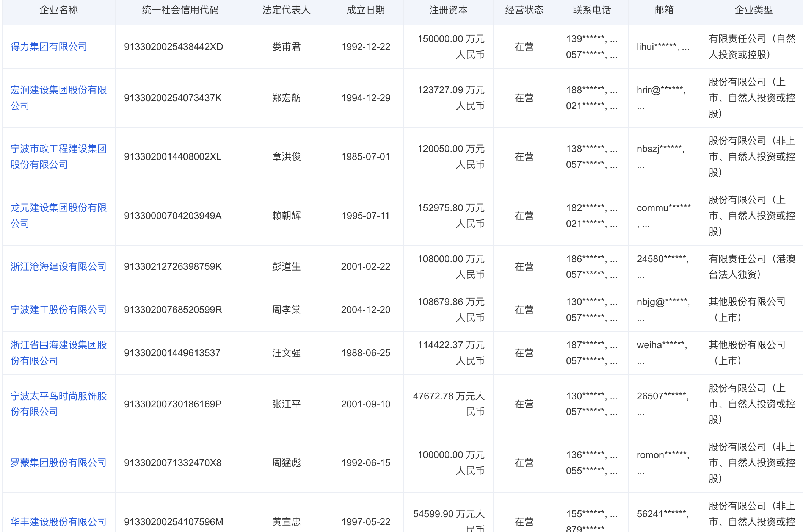Click the 企业类型 column header
This screenshot has width=803, height=532.
754,10
